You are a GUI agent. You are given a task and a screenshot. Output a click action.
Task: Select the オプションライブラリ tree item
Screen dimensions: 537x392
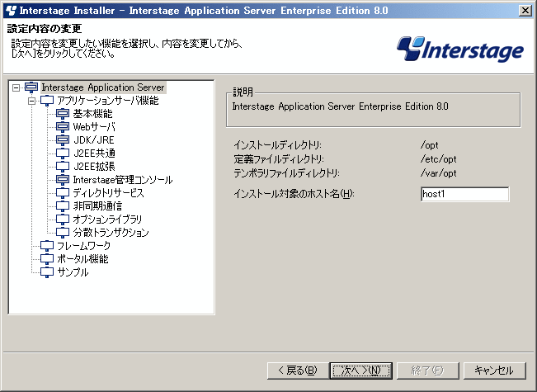pos(107,220)
